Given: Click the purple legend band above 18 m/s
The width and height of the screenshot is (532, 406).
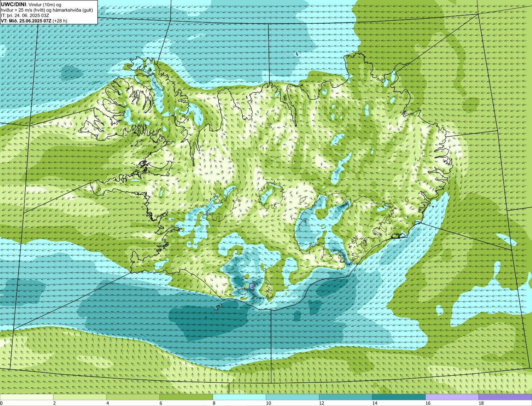Looking at the screenshot, I should tap(505, 397).
